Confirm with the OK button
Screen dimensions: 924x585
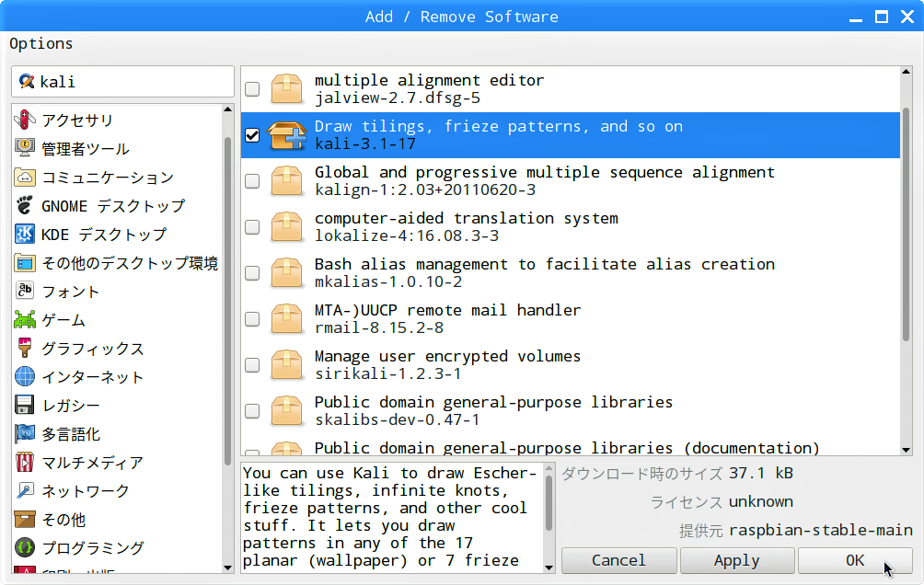click(x=855, y=560)
